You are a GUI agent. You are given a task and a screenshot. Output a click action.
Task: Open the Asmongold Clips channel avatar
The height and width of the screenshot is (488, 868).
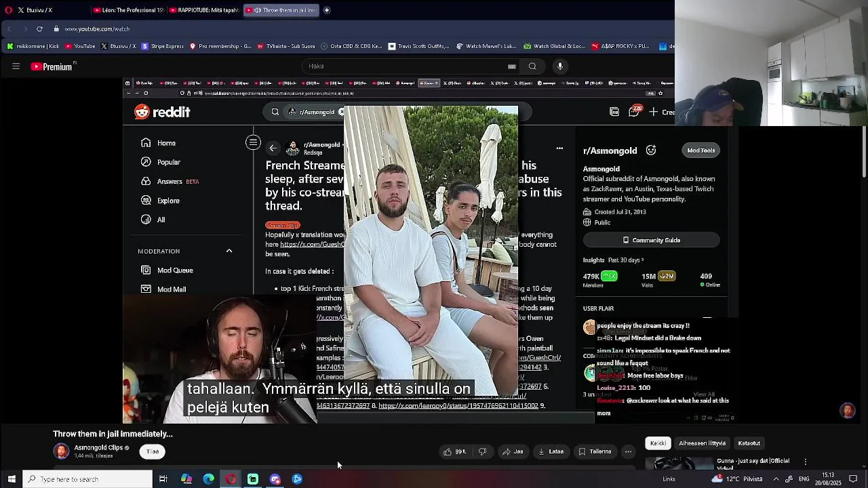62,451
